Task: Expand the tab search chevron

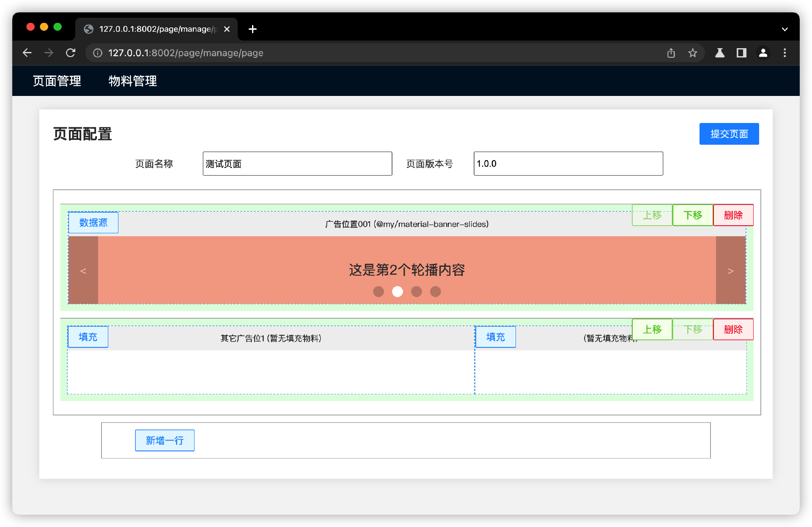Action: pyautogui.click(x=785, y=29)
